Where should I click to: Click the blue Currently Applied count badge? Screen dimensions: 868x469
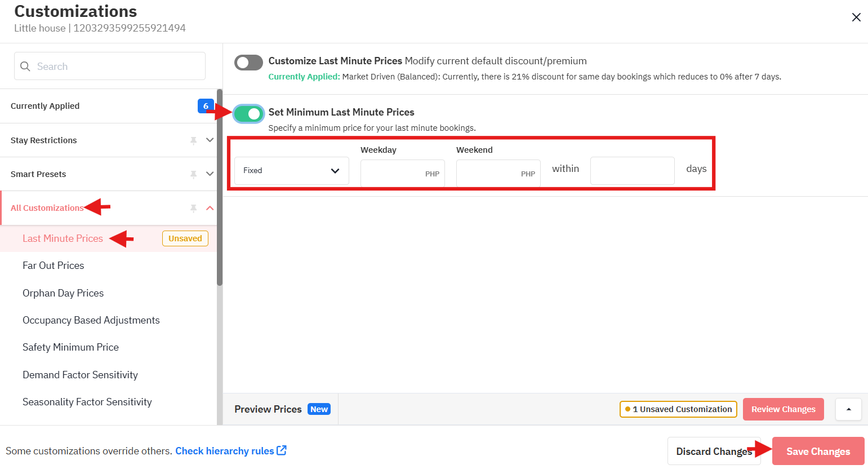206,106
